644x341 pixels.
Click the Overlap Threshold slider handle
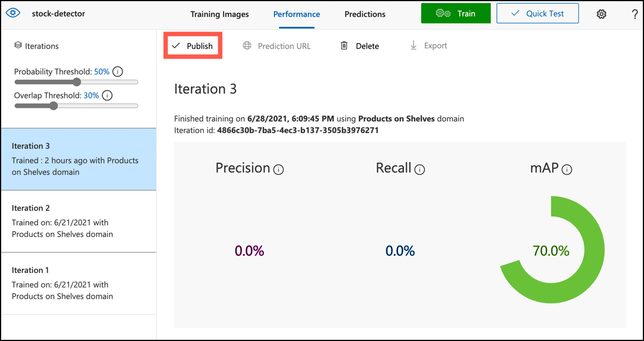[x=53, y=106]
